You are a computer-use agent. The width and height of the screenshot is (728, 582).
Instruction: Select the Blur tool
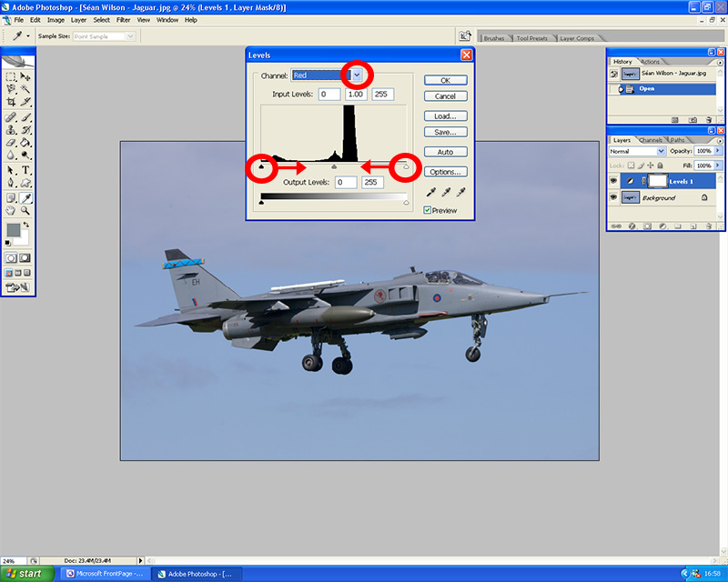point(11,155)
